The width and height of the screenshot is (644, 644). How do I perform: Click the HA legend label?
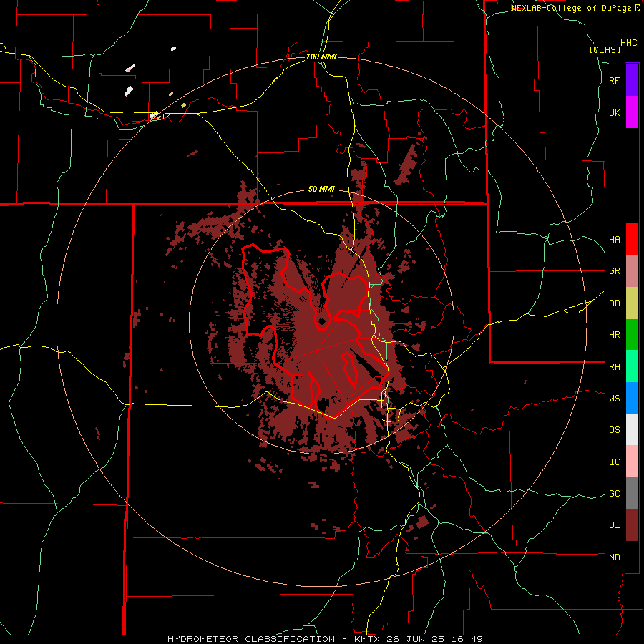(614, 239)
